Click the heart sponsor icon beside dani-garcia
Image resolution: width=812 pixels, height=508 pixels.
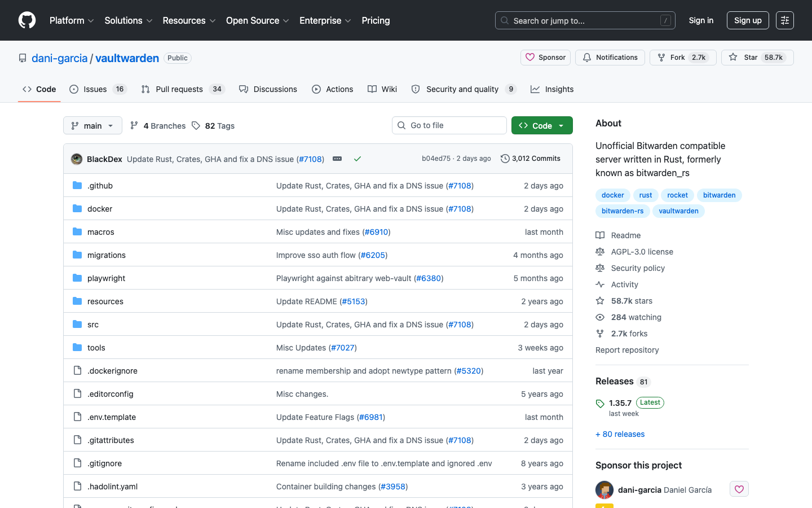click(x=739, y=489)
